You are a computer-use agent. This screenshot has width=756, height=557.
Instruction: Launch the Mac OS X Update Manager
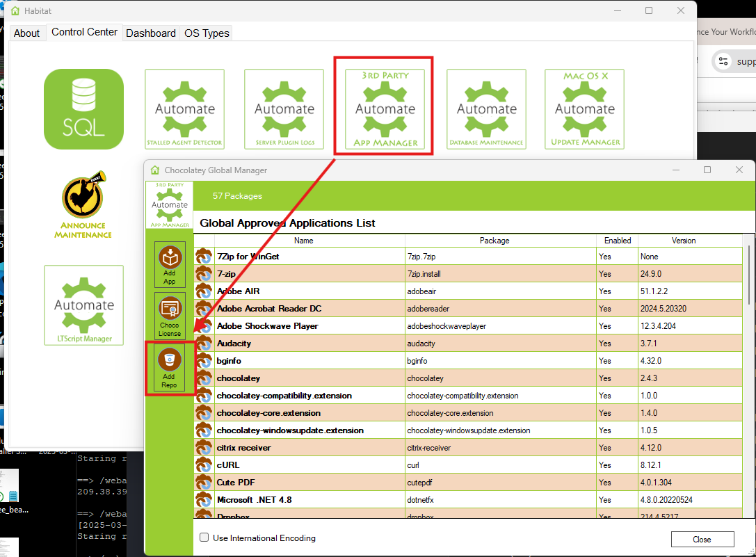[584, 109]
